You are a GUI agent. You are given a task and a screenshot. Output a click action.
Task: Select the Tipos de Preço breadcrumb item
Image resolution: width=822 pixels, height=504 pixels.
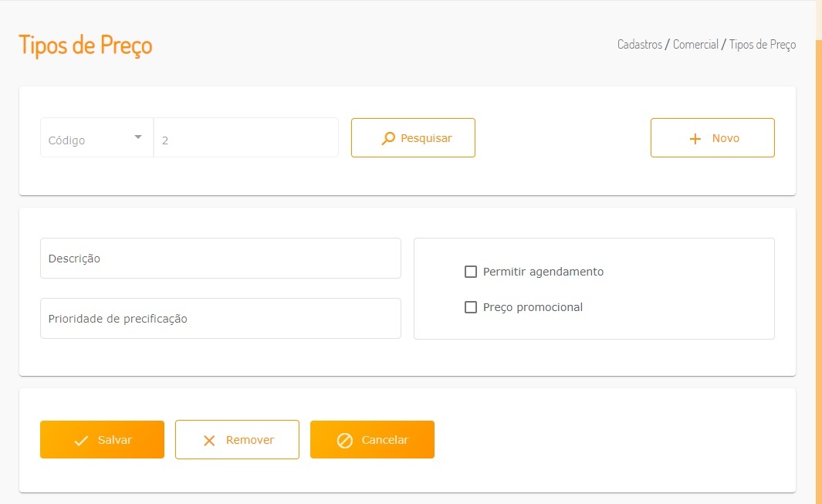click(x=762, y=45)
